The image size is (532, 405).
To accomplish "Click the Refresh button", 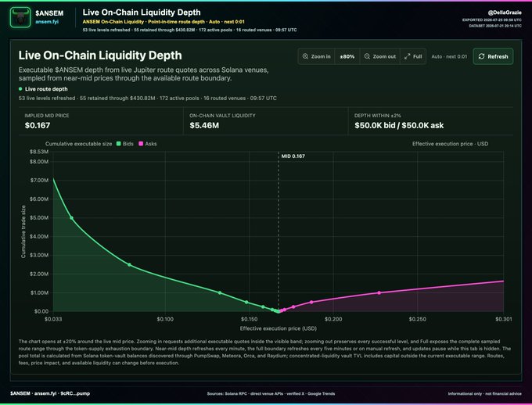I will (x=493, y=56).
